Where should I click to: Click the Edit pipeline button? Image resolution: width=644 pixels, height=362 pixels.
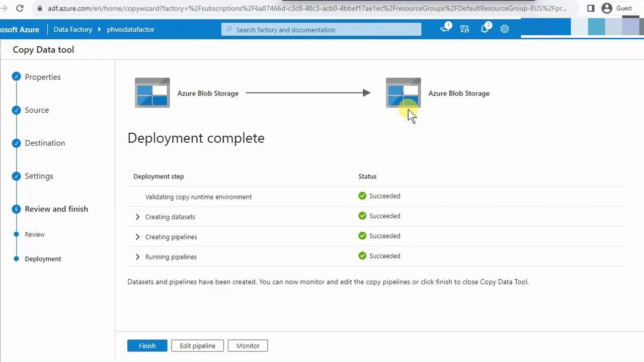click(197, 346)
